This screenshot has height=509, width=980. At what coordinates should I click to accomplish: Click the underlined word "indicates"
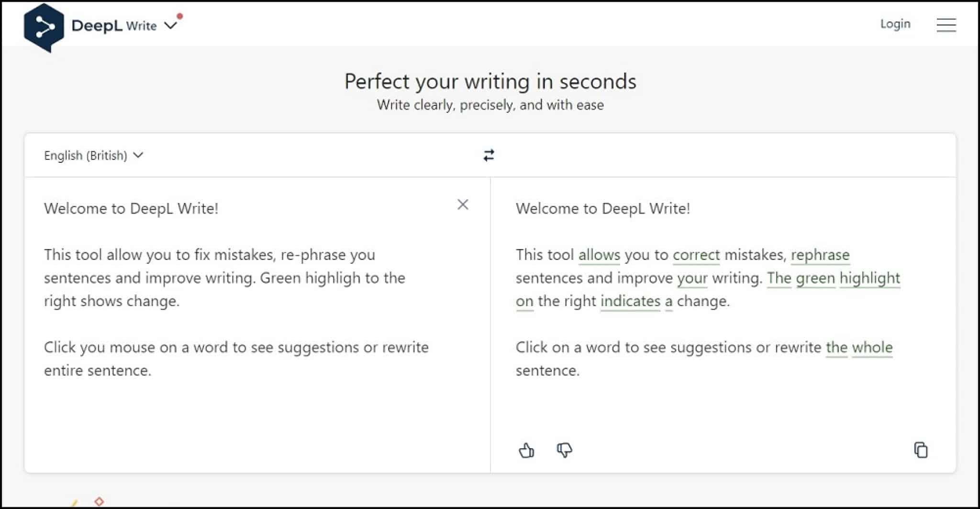[630, 301]
